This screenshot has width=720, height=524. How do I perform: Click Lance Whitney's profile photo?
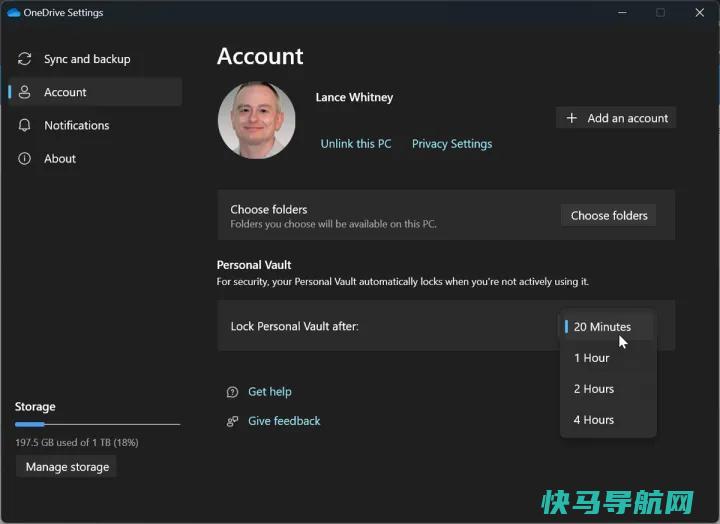257,120
